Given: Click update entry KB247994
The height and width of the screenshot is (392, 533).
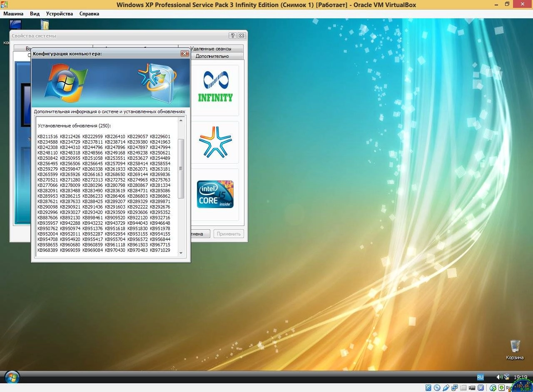Looking at the screenshot, I should (160, 147).
